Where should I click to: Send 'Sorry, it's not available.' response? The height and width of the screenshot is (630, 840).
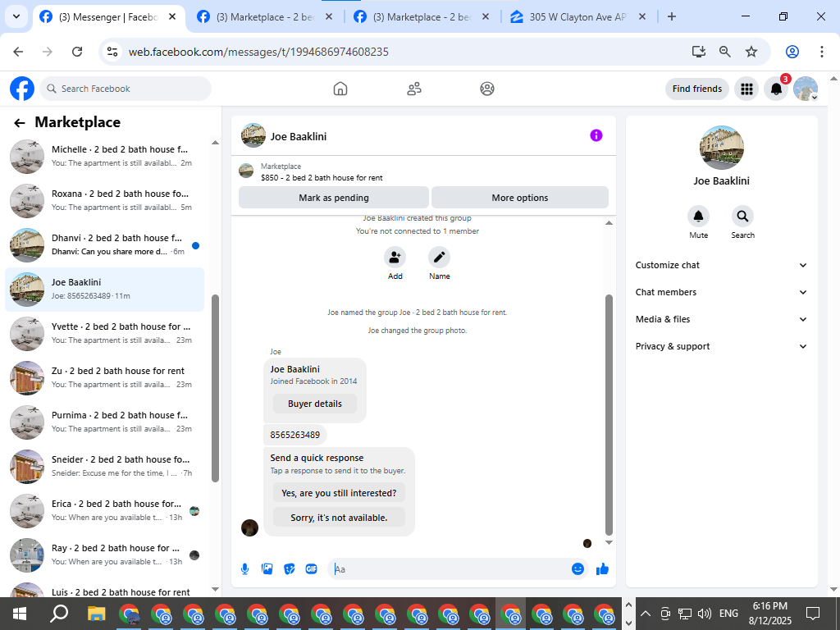pyautogui.click(x=339, y=518)
